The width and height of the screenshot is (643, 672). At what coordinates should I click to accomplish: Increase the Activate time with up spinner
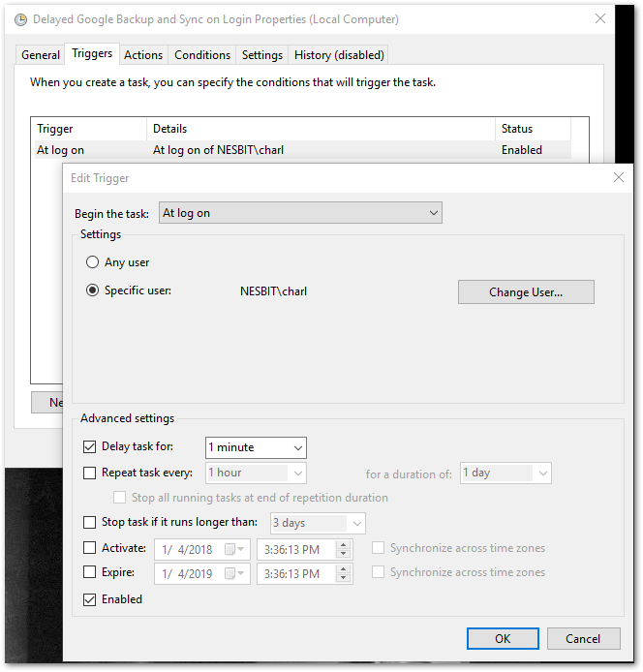click(343, 544)
